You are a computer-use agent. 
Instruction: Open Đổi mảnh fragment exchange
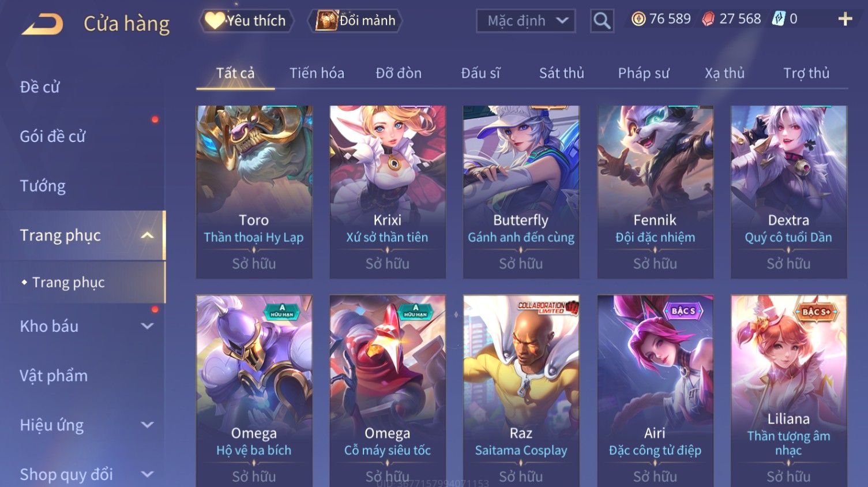(x=356, y=21)
